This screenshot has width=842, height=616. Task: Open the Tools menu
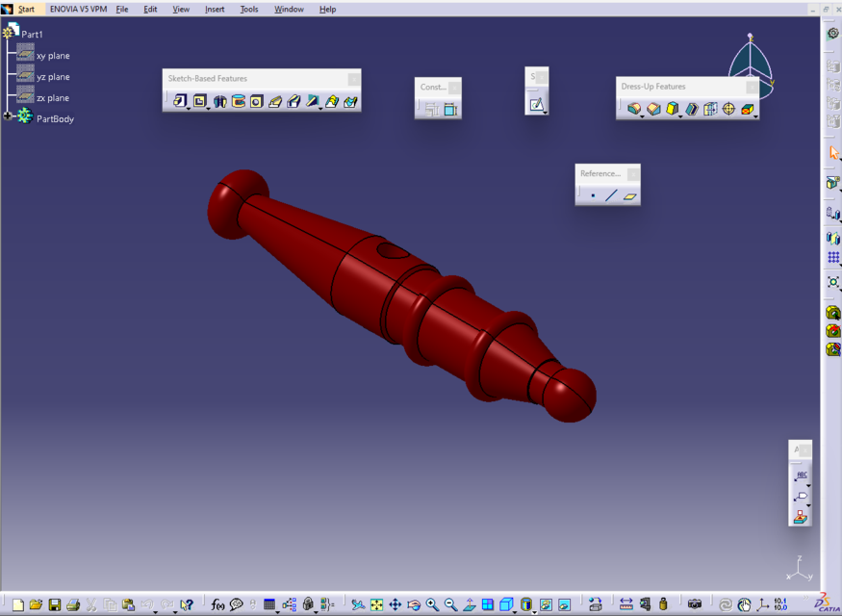point(248,9)
